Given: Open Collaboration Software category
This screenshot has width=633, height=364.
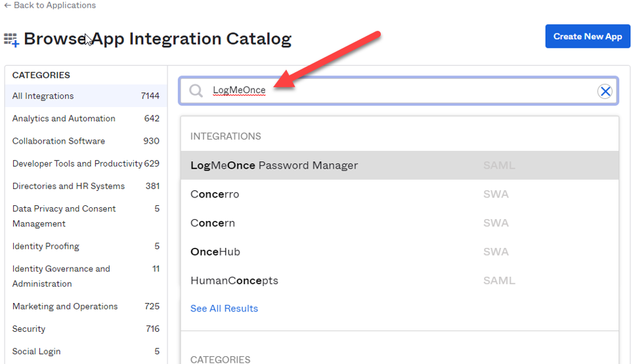Looking at the screenshot, I should coord(86,141).
